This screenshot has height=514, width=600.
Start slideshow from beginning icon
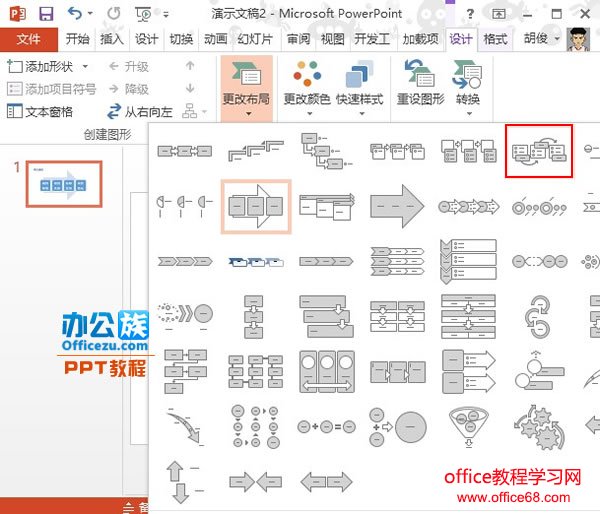[143, 14]
